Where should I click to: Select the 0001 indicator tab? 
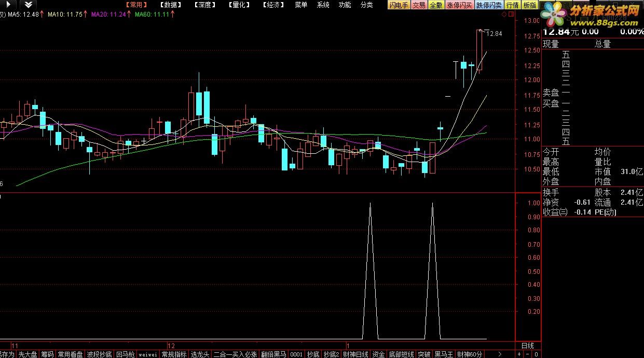coord(296,354)
